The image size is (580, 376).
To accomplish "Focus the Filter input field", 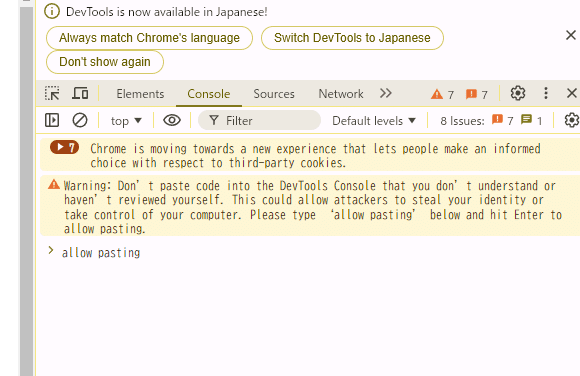I will pos(259,120).
